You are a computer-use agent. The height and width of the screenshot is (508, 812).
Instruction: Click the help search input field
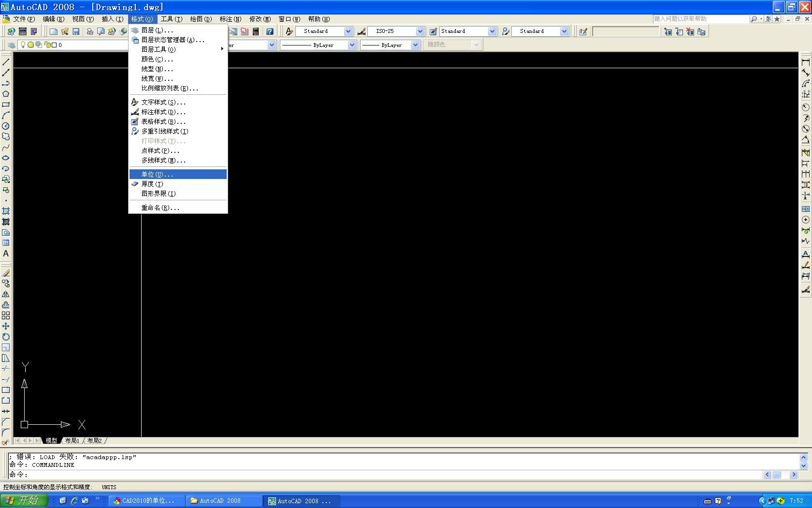coord(700,19)
